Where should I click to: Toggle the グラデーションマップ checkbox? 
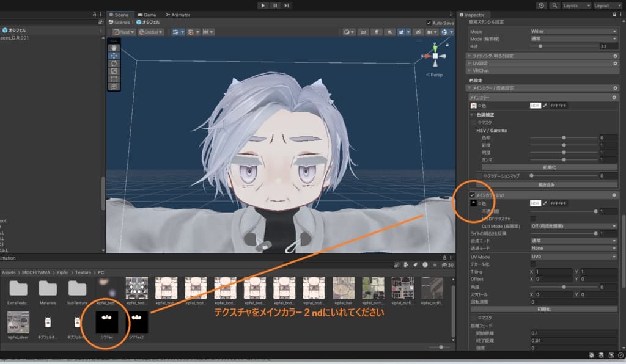coord(479,176)
